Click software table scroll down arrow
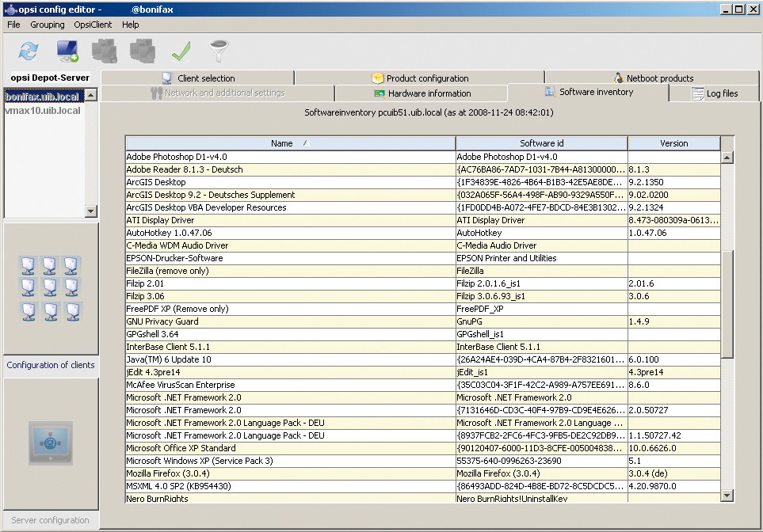Viewport: 763px width, 532px height. click(727, 496)
